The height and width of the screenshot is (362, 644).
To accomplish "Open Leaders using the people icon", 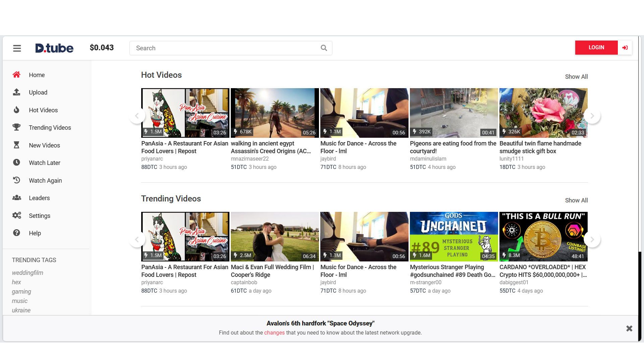I will tap(16, 198).
